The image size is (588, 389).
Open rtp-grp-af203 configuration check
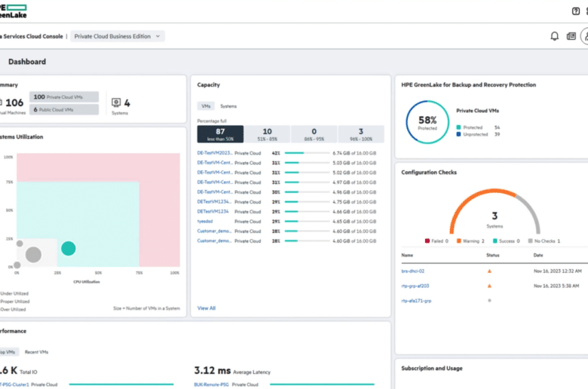point(415,286)
